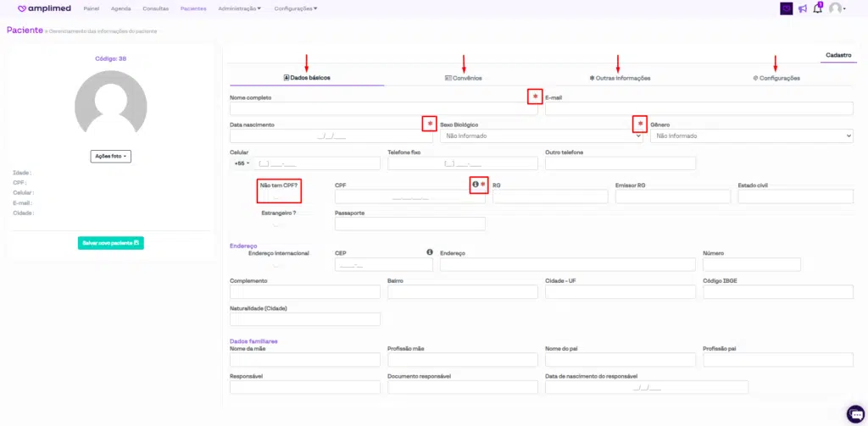Open the Gênero dropdown
868x426 pixels.
[751, 136]
